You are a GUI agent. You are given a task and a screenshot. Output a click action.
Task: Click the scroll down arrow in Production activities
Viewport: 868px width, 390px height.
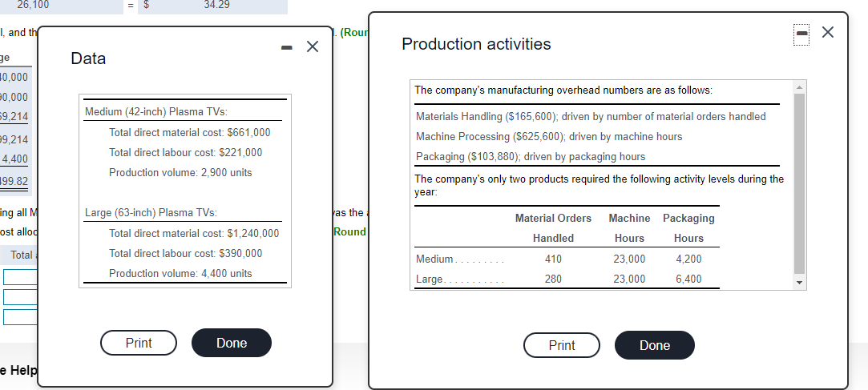[800, 283]
